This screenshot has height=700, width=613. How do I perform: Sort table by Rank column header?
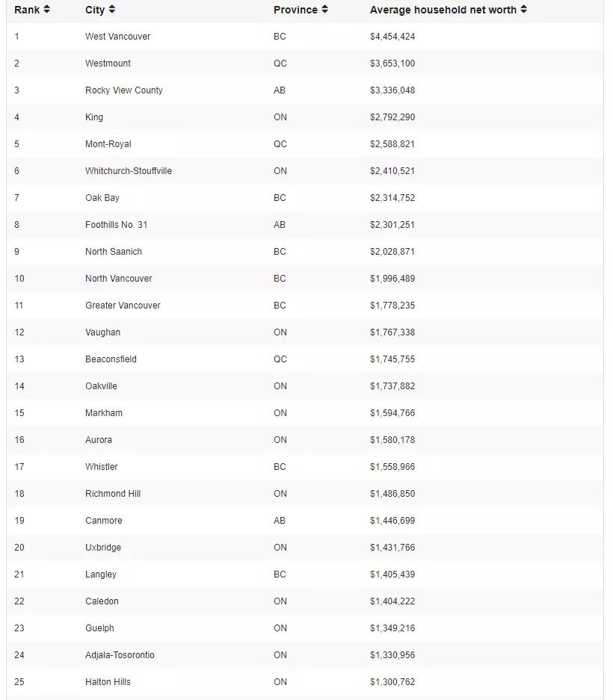(x=27, y=10)
